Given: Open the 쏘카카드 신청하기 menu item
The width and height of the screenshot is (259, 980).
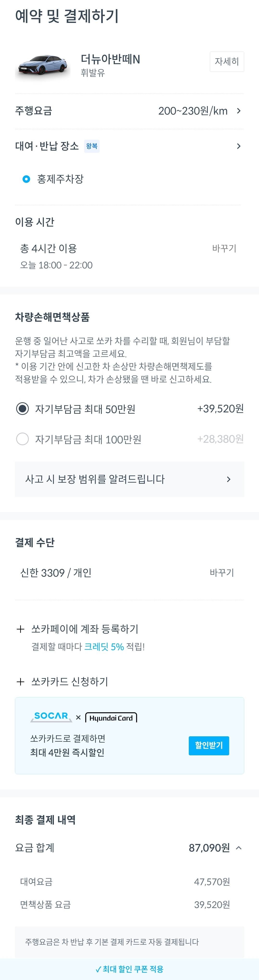Looking at the screenshot, I should [x=69, y=681].
